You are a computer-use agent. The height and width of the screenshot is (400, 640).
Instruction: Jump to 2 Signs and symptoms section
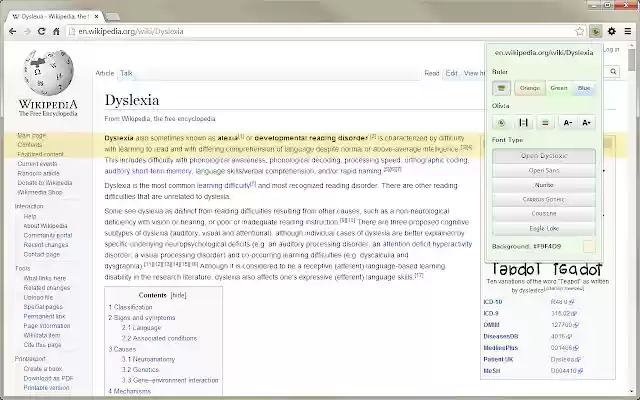(x=142, y=318)
